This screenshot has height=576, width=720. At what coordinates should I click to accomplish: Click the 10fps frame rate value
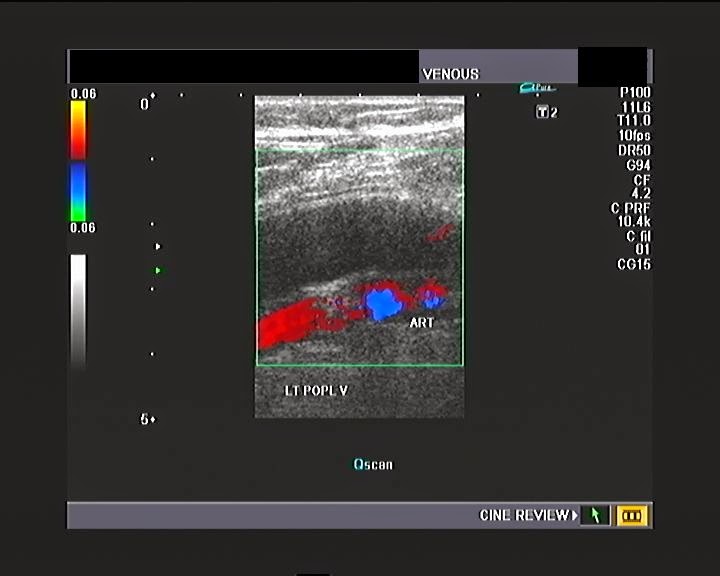click(x=635, y=135)
